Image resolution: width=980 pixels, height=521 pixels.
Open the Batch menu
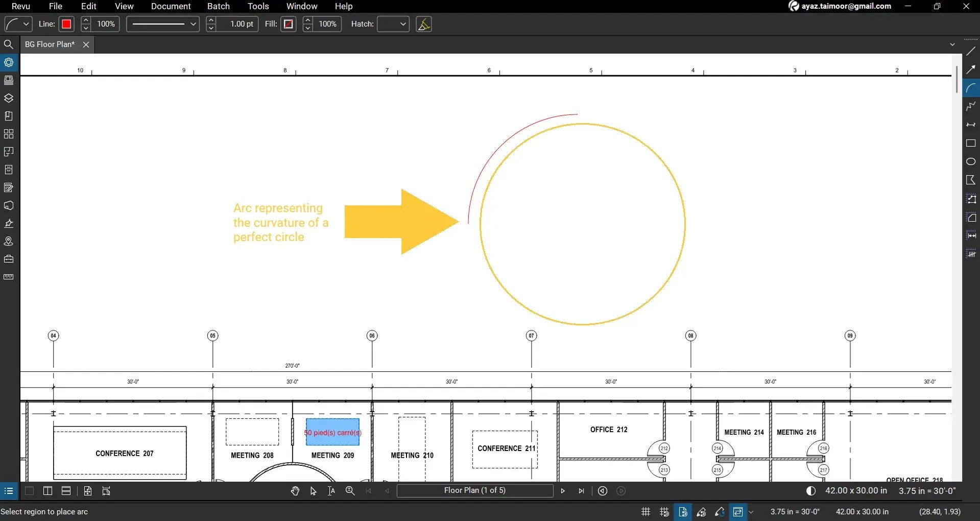tap(218, 6)
